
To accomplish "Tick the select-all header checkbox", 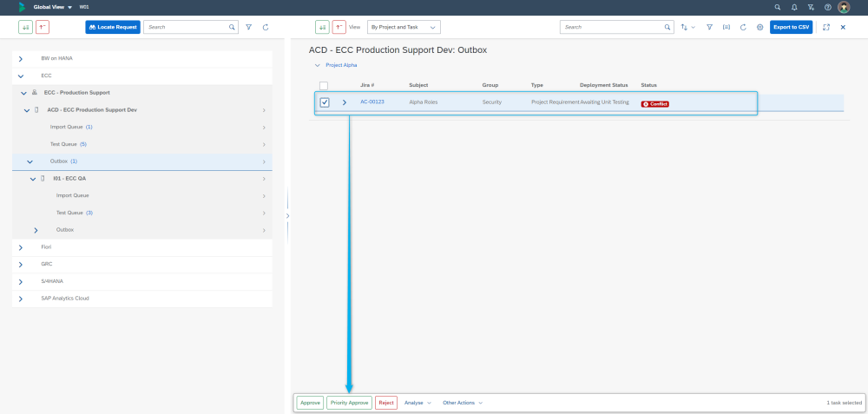I will point(324,86).
